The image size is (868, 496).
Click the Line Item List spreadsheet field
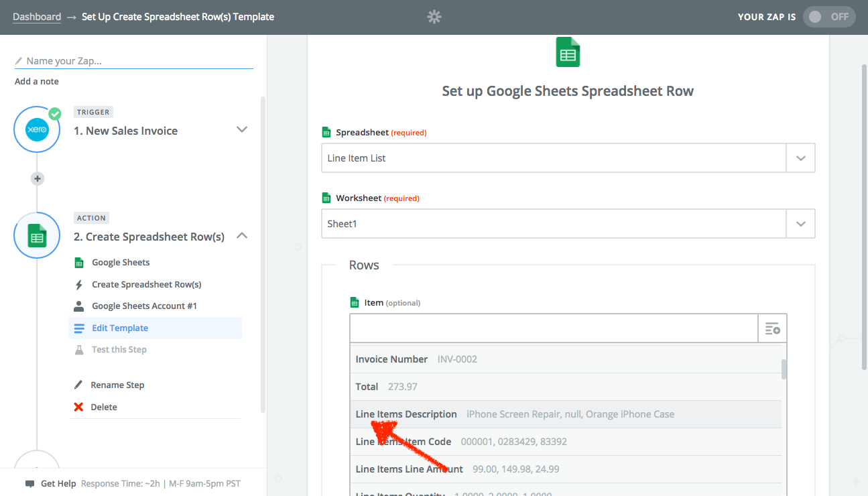point(554,158)
